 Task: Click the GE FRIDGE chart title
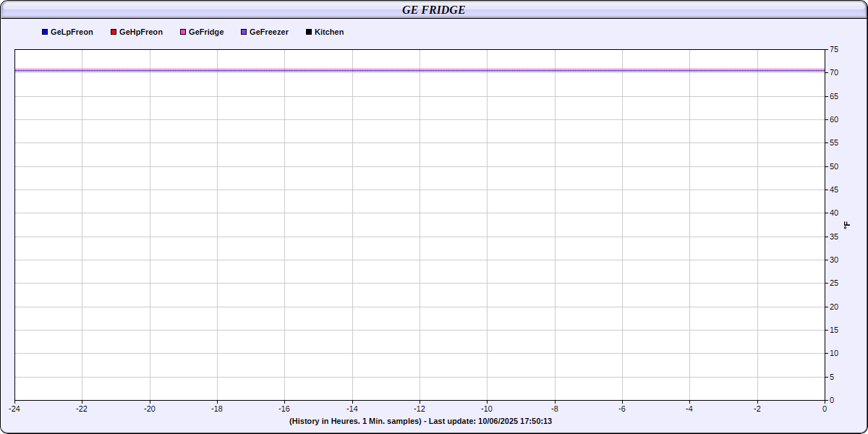click(433, 9)
